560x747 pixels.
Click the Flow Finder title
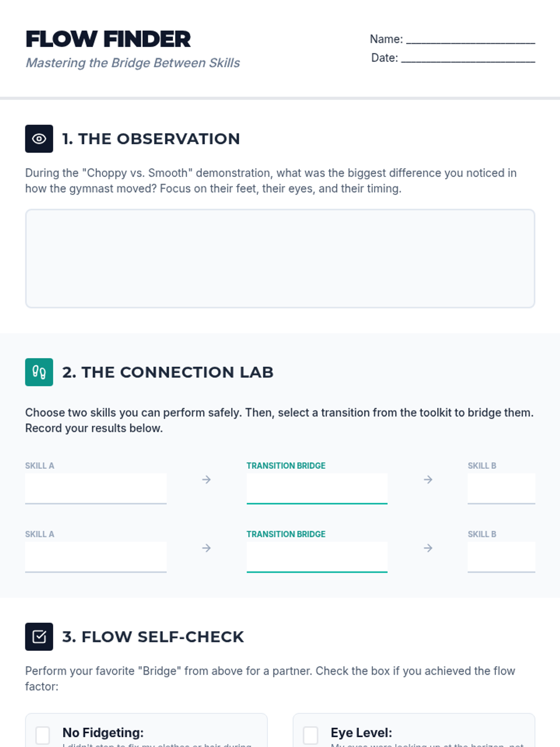[x=108, y=39]
